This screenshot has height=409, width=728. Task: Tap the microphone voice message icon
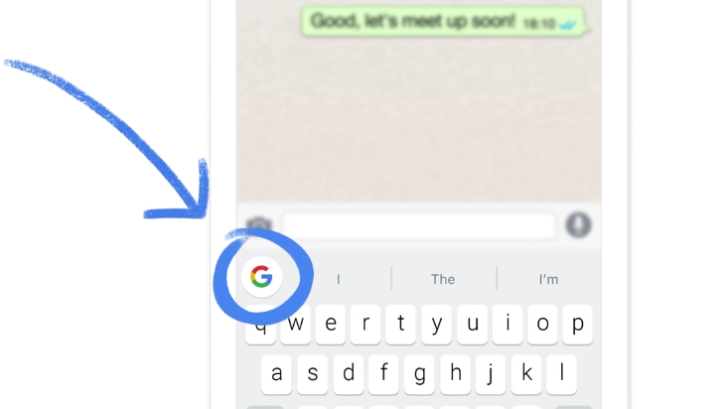(x=578, y=225)
